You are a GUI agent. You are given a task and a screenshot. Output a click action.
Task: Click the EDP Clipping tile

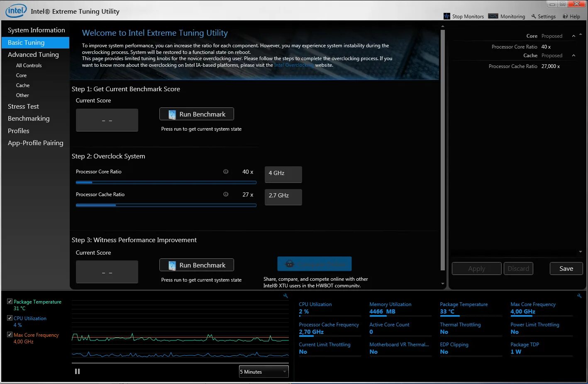(471, 348)
